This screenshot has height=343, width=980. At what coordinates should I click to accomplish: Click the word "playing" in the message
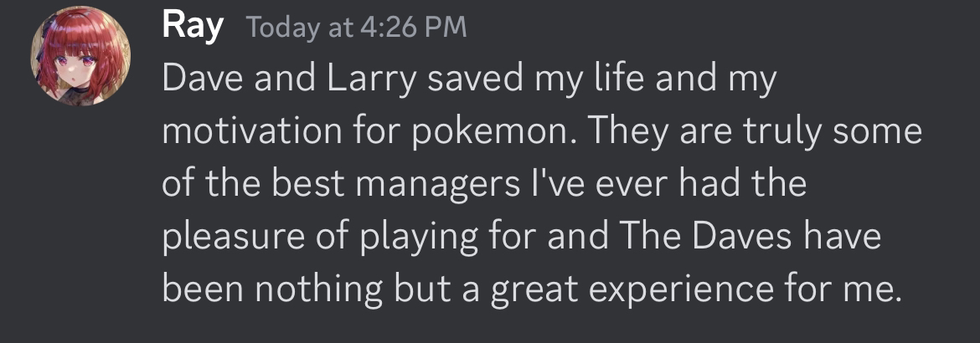416,237
